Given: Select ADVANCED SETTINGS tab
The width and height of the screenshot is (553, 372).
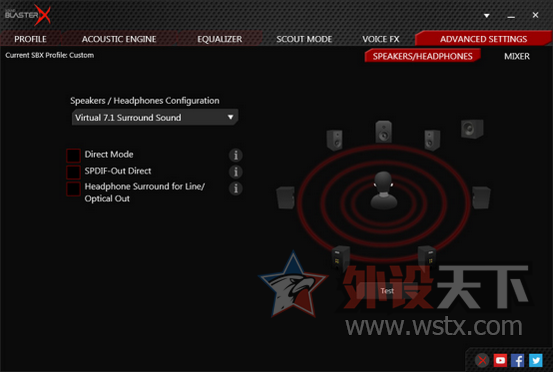Looking at the screenshot, I should (483, 39).
